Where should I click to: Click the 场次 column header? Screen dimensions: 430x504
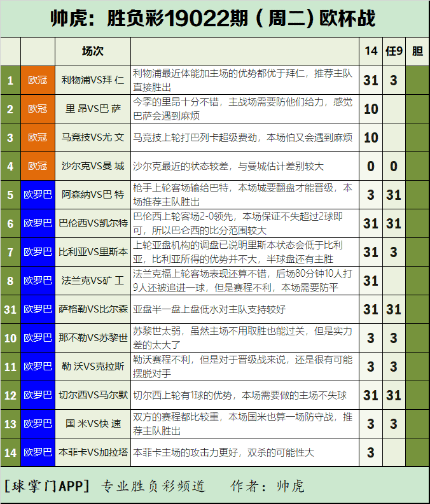click(93, 51)
